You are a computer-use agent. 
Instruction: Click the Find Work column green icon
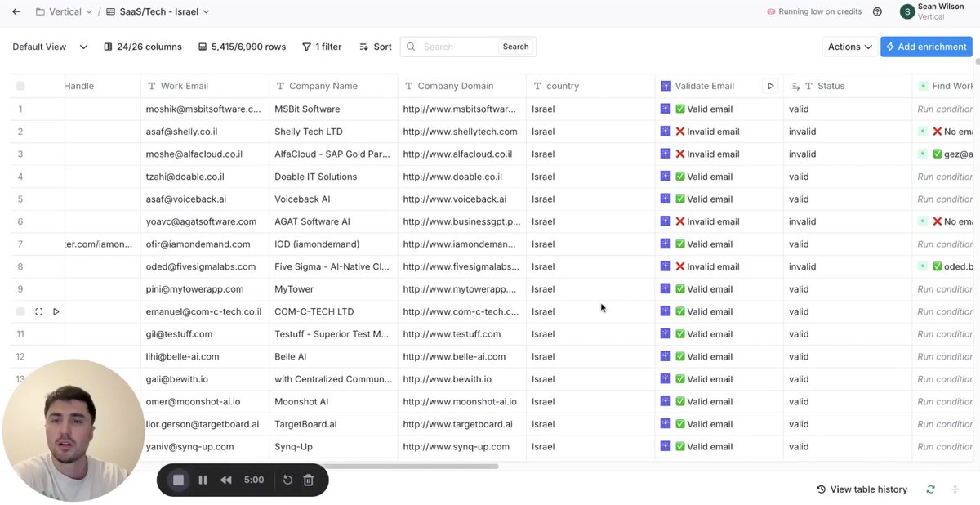(923, 86)
